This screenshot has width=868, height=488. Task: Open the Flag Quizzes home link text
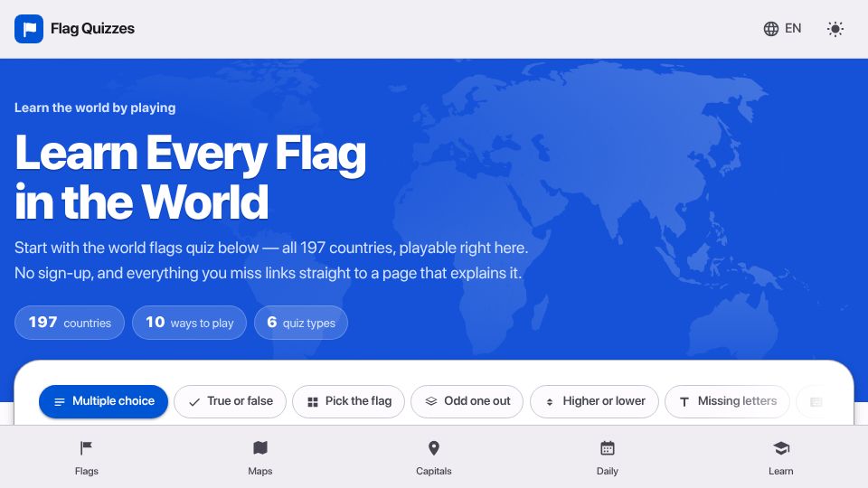pyautogui.click(x=92, y=29)
